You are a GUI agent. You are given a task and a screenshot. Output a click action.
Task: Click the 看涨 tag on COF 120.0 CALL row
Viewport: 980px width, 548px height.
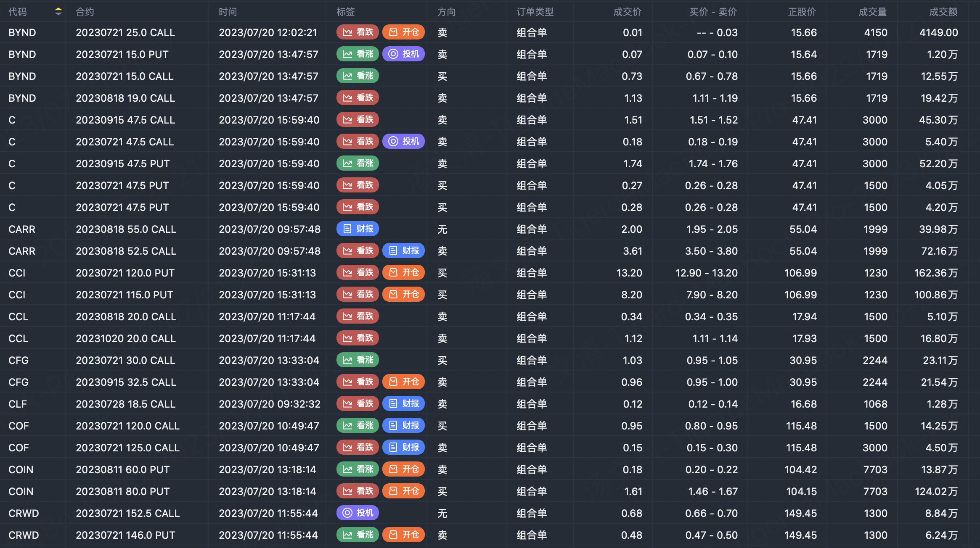pos(358,426)
